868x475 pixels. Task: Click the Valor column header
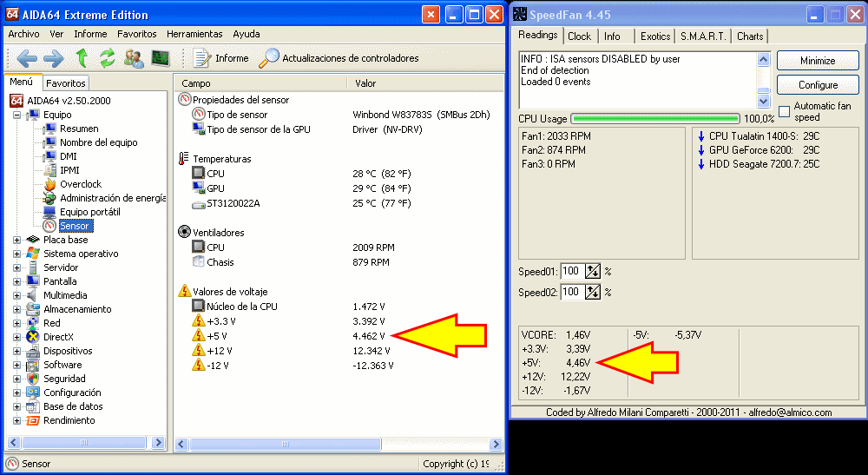425,83
